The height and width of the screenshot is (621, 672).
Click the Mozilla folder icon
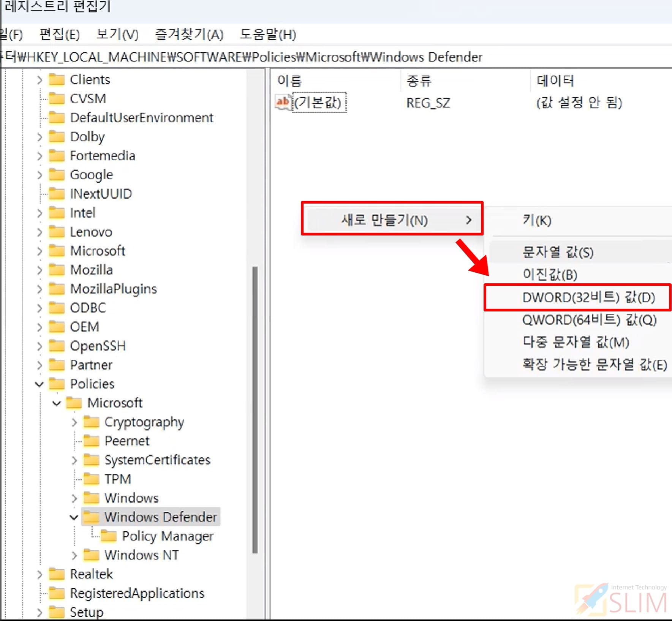[x=57, y=270]
